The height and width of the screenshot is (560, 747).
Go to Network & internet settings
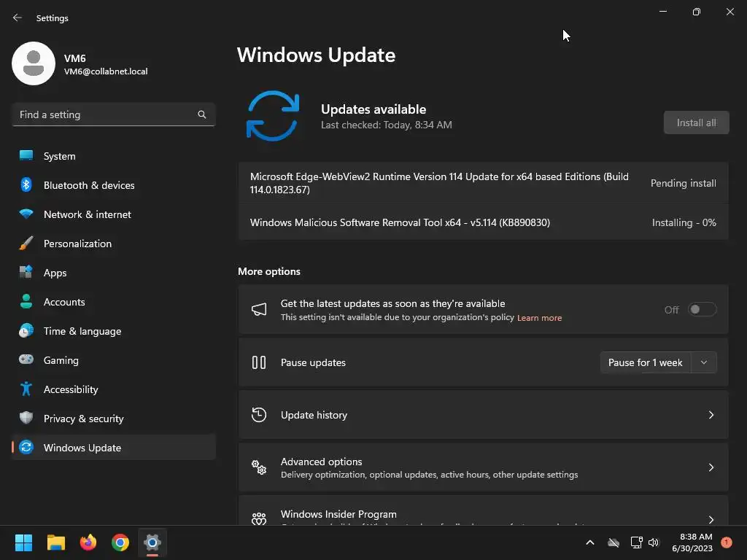(x=113, y=214)
